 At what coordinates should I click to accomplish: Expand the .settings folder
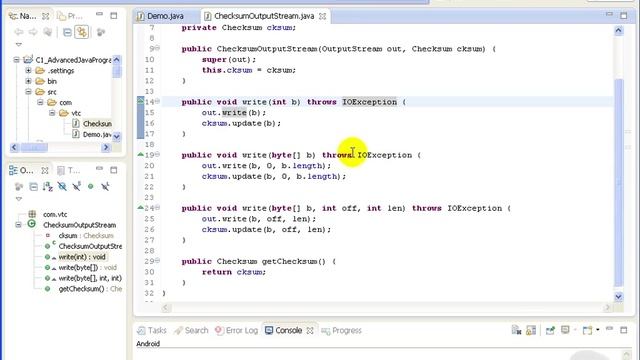pos(29,71)
